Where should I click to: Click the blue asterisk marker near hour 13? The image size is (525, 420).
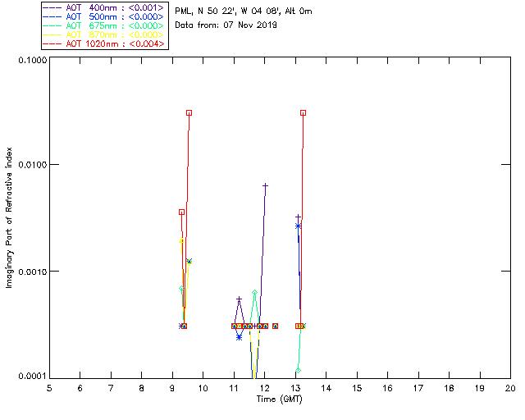[x=298, y=226]
